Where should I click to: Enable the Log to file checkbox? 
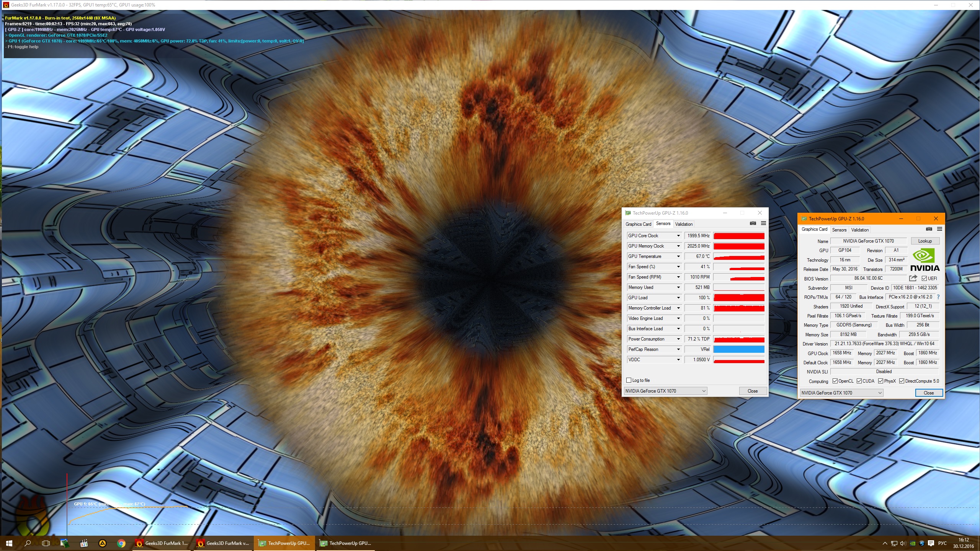tap(629, 380)
